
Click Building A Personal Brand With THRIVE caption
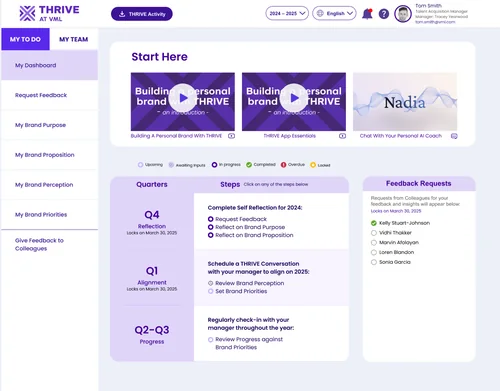pyautogui.click(x=176, y=136)
